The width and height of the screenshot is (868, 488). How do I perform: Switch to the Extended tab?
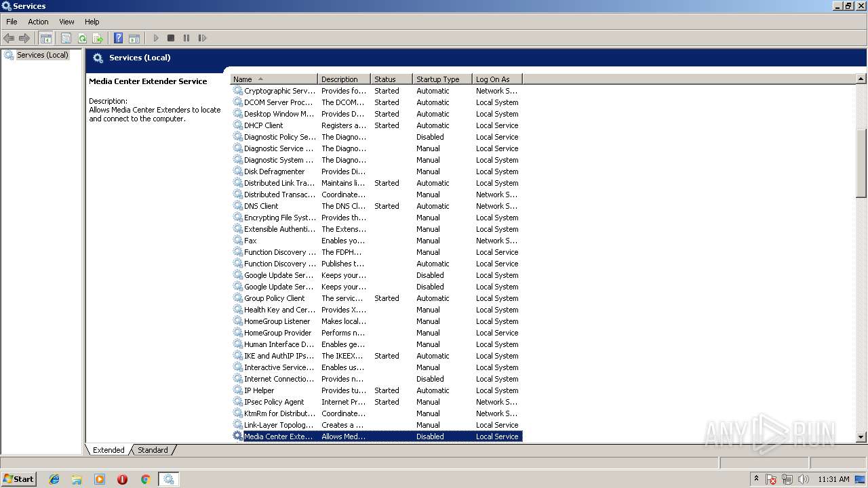point(108,450)
